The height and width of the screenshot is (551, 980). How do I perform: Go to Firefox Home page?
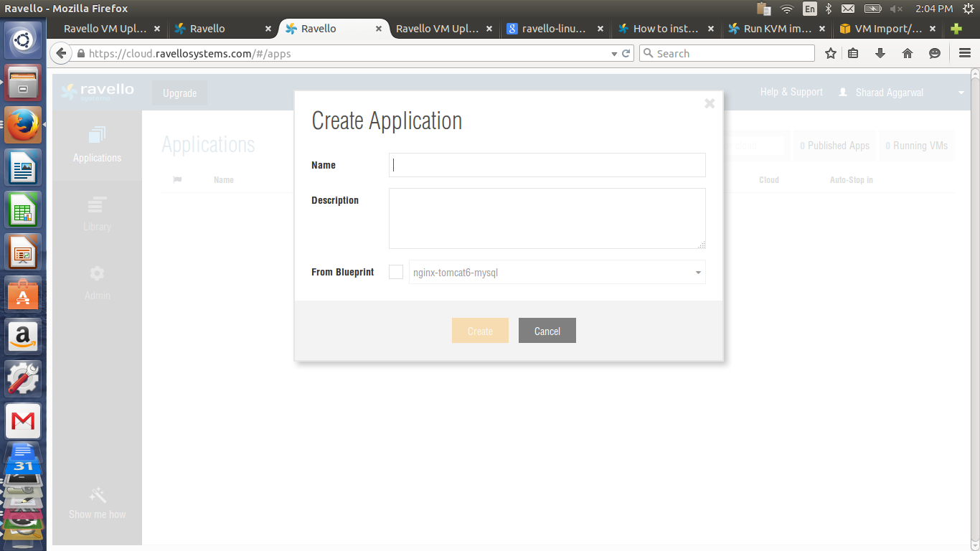pyautogui.click(x=908, y=53)
